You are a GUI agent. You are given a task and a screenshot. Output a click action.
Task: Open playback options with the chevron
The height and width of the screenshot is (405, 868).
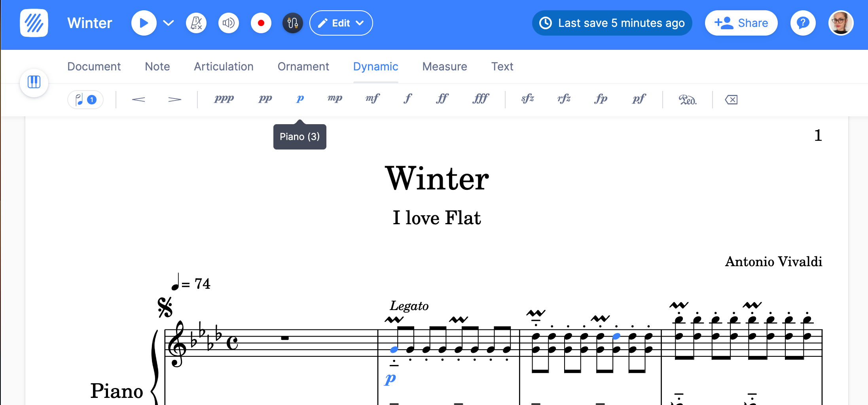point(168,23)
